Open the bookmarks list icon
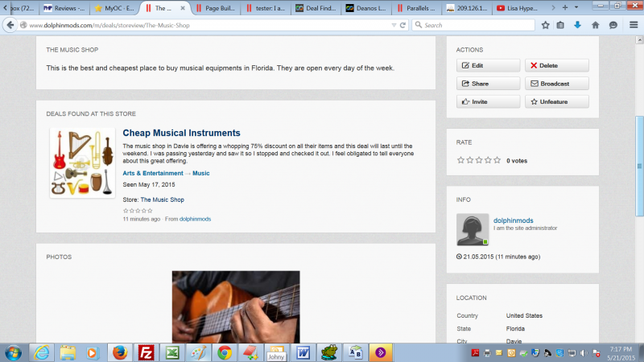 pos(560,25)
